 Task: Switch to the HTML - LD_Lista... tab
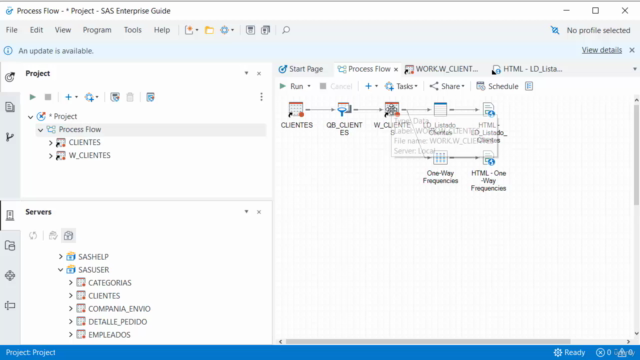coord(527,69)
